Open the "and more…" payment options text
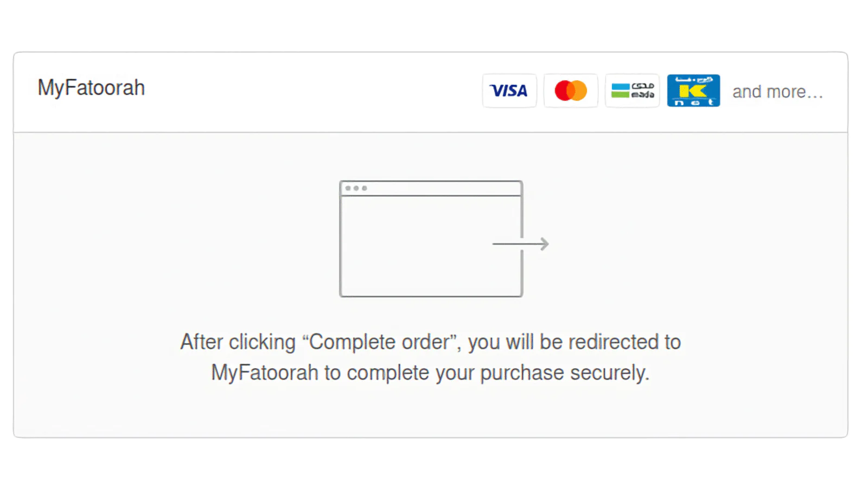Viewport: 868px width, 488px height. [x=777, y=92]
